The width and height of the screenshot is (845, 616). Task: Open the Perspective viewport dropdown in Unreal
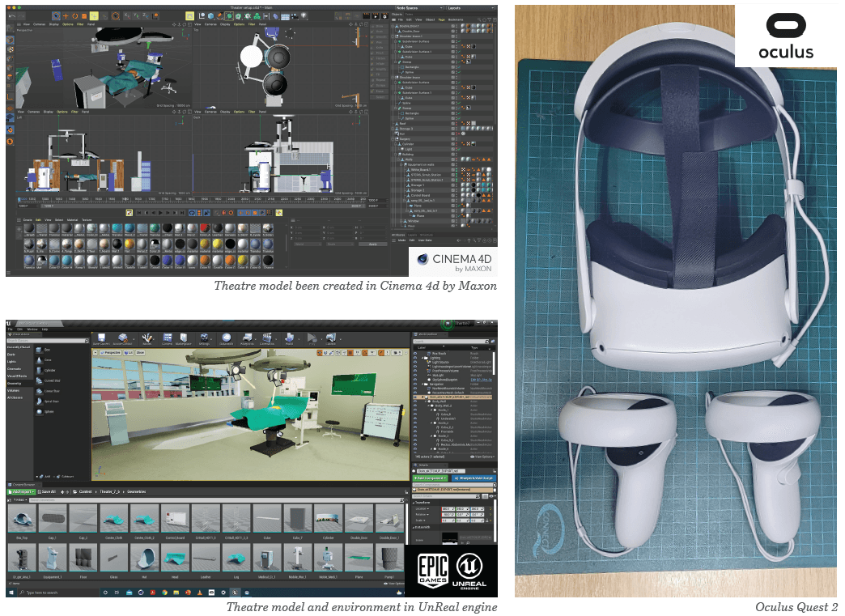[x=110, y=351]
